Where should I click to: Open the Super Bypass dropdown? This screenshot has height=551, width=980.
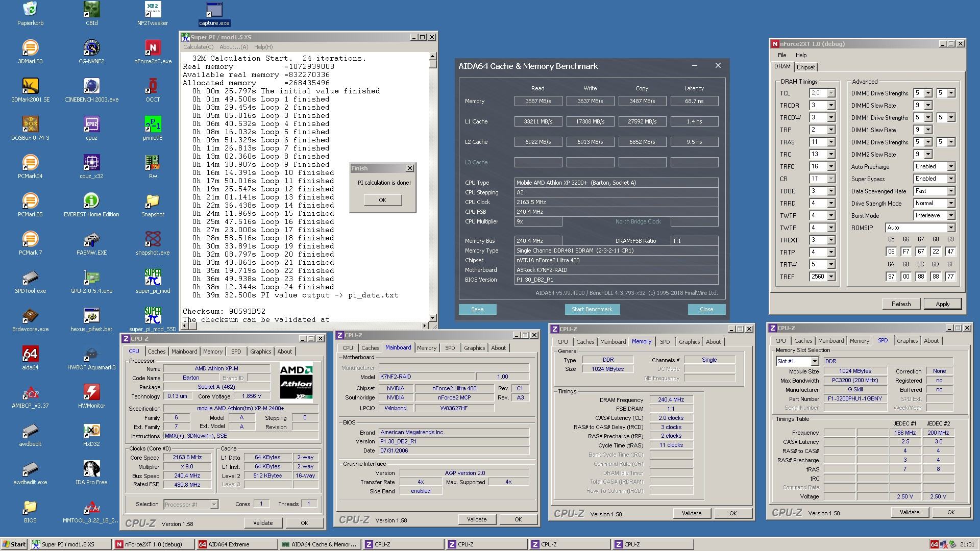(x=951, y=179)
